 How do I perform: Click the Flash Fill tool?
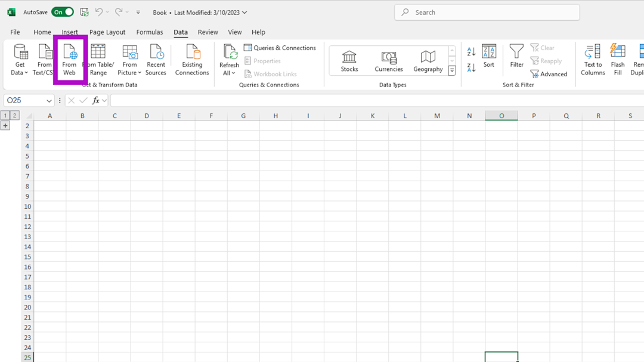pyautogui.click(x=617, y=58)
